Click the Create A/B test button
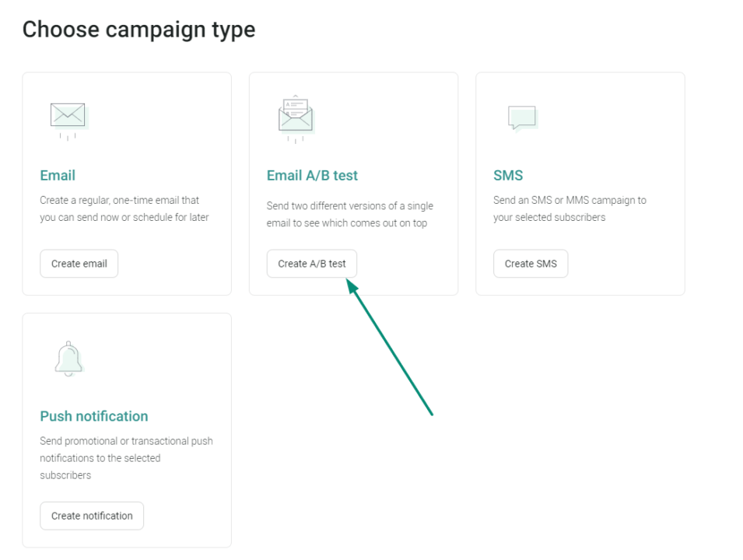743x560 pixels. click(x=311, y=263)
